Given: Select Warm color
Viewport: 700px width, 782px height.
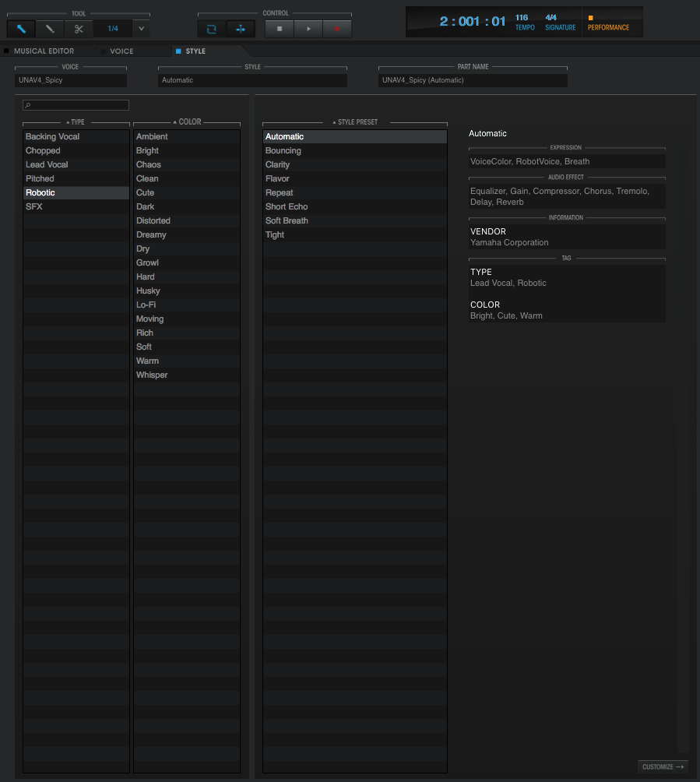Looking at the screenshot, I should (187, 361).
